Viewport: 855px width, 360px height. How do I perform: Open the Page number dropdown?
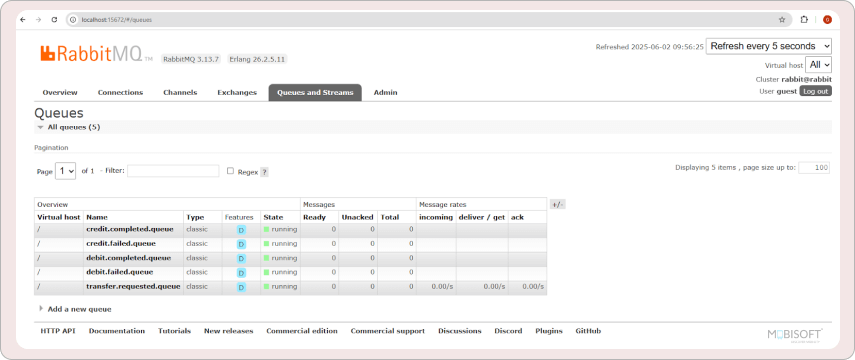coord(65,171)
